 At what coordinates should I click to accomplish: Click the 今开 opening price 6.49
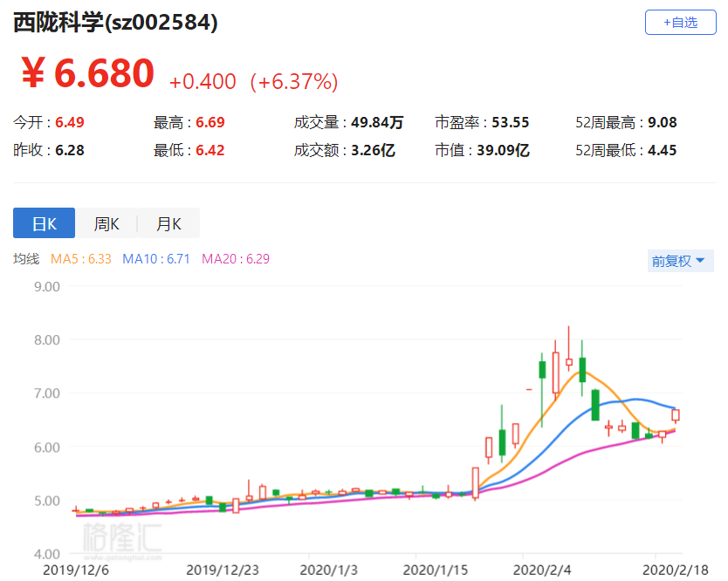click(70, 122)
